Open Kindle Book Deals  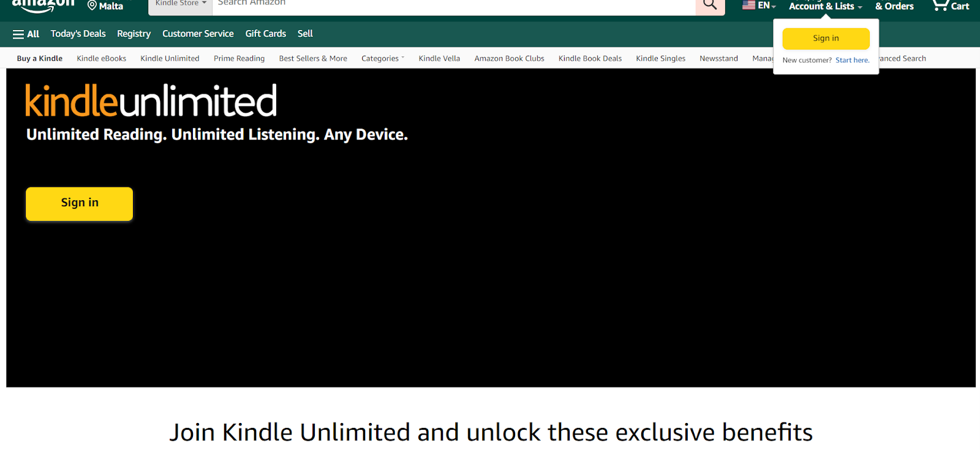click(590, 59)
